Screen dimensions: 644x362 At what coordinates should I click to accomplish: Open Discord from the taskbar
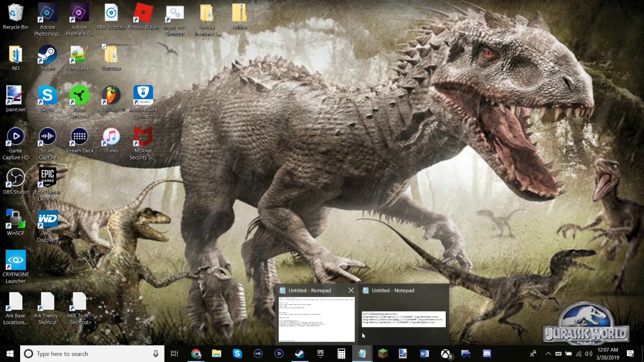point(487,354)
